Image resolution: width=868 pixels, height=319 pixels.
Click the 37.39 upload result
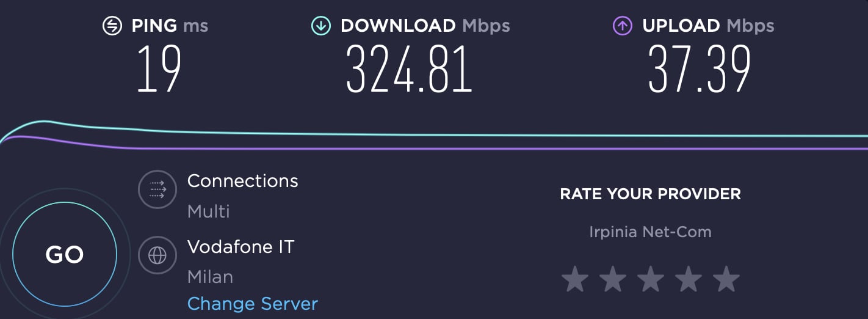click(700, 68)
